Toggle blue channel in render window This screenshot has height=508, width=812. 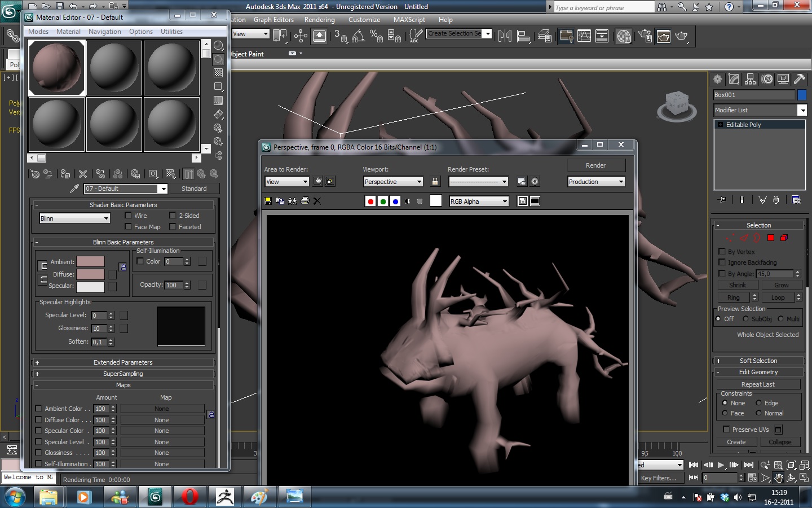(x=395, y=201)
